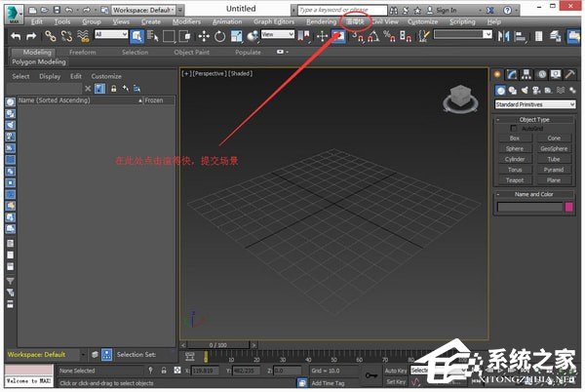Open the Standard Primitives dropdown

534,104
